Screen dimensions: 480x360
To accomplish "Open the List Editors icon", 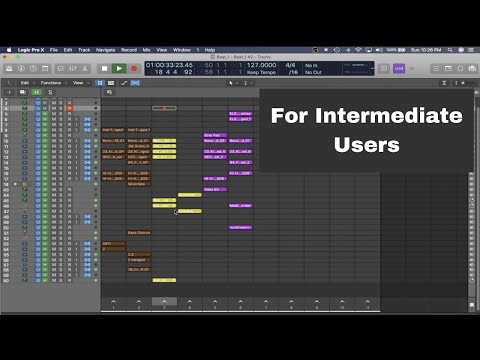I will pyautogui.click(x=436, y=69).
